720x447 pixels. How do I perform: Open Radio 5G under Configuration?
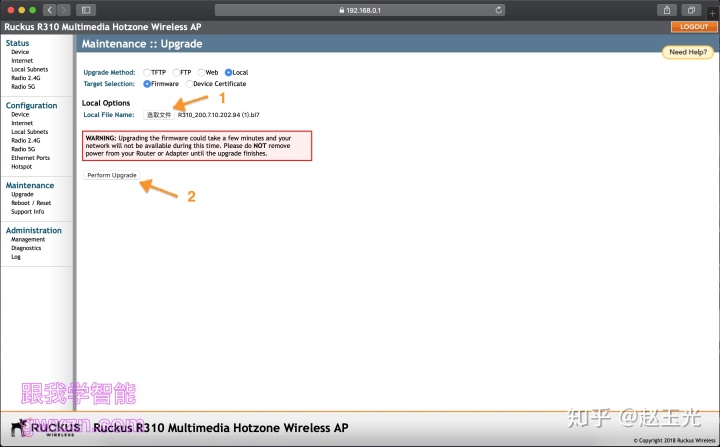(x=23, y=149)
